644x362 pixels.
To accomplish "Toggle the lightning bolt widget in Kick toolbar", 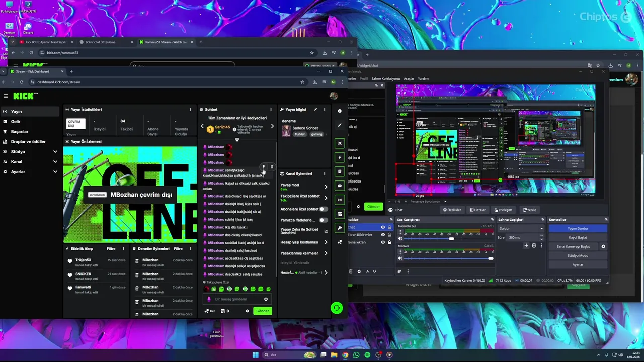I will tap(340, 157).
